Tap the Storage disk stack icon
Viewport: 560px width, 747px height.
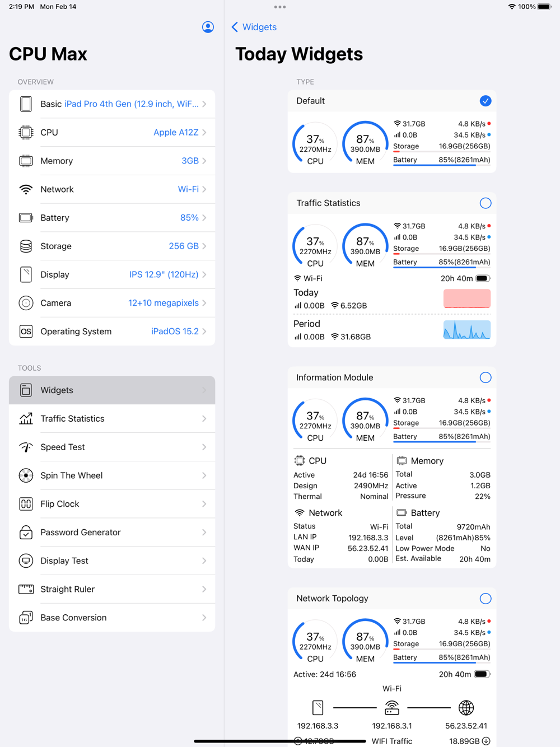(26, 246)
